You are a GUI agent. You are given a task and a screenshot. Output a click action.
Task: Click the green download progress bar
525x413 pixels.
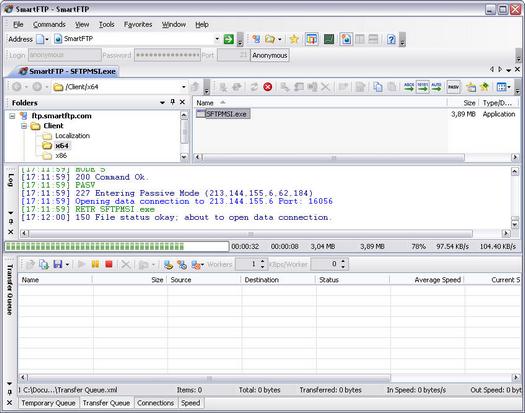point(117,247)
